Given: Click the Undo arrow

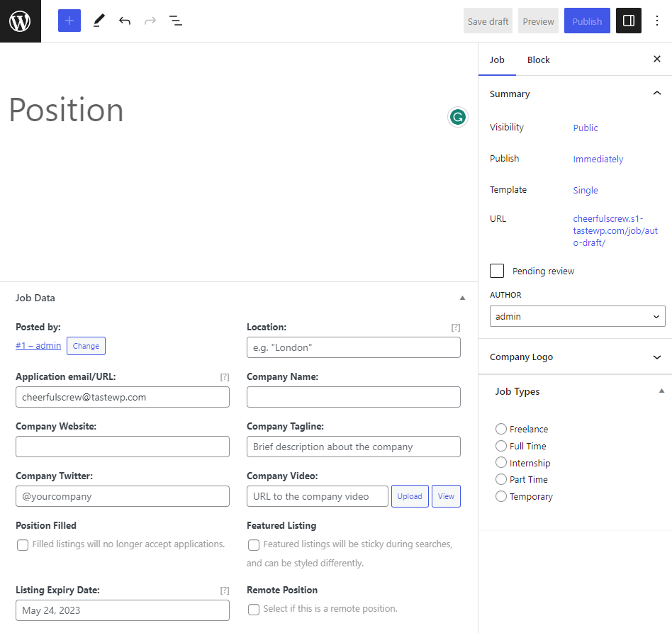Looking at the screenshot, I should point(125,21).
